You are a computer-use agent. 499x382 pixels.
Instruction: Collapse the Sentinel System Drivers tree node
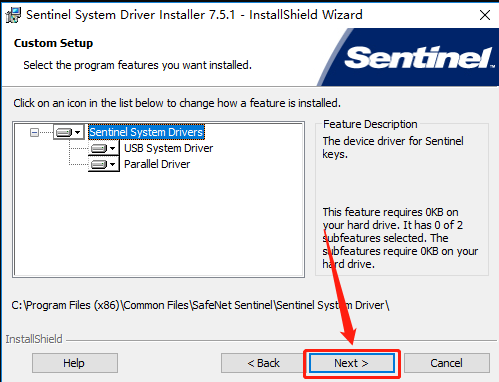point(34,133)
